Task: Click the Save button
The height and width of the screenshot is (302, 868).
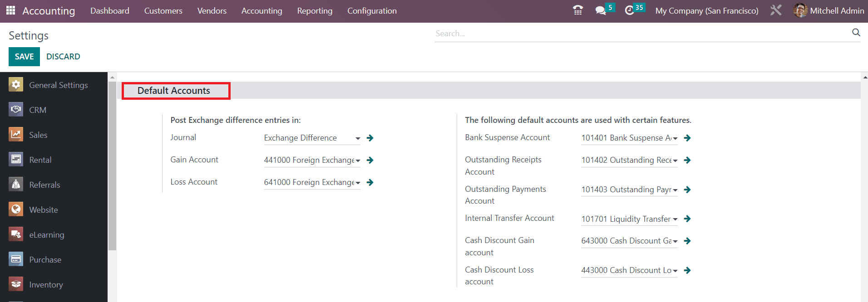Action: click(x=24, y=57)
